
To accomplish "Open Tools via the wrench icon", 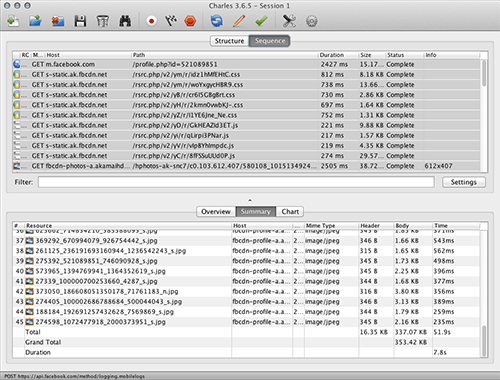I will point(289,21).
